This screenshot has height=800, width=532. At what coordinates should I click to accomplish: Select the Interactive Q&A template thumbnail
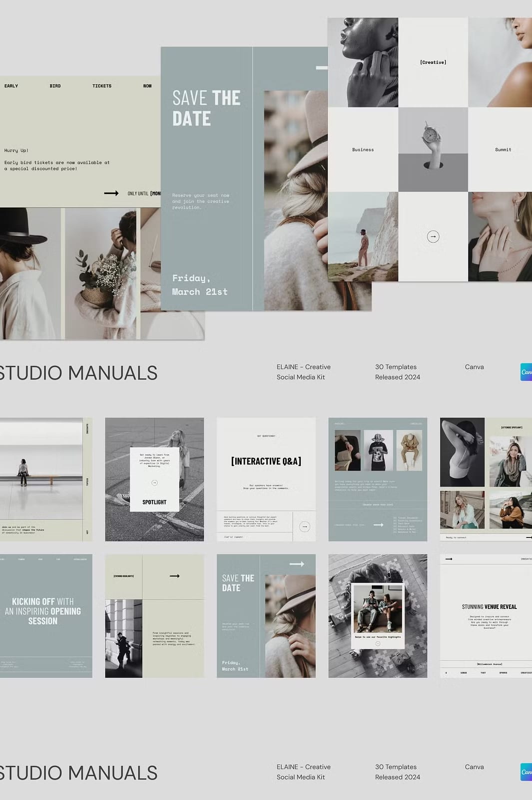tap(266, 479)
